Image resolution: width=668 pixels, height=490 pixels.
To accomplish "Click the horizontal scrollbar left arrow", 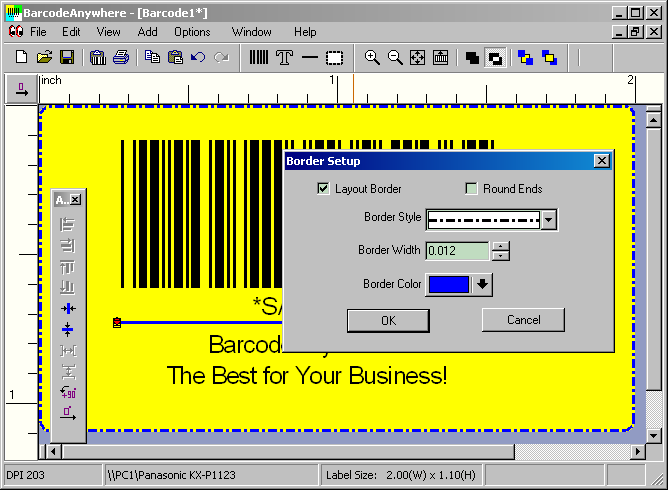I will tap(53, 451).
